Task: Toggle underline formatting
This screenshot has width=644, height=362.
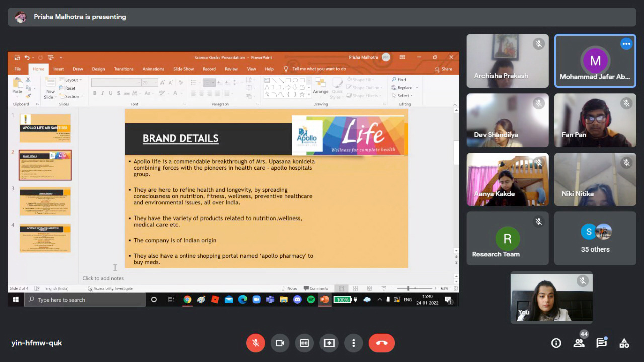Action: 110,93
